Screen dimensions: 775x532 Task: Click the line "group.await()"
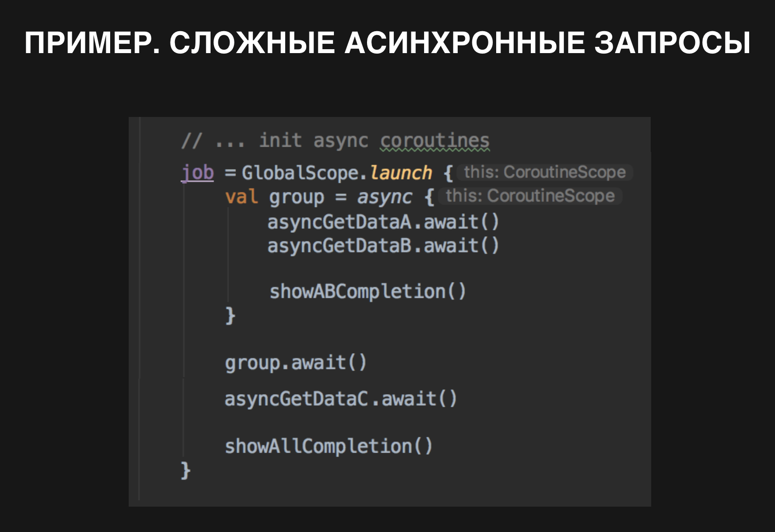coord(296,363)
